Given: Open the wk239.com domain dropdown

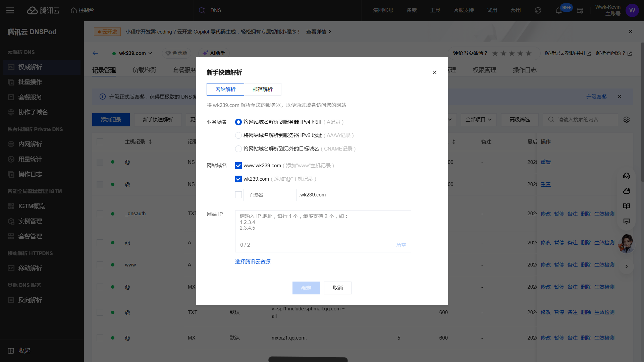Looking at the screenshot, I should 132,53.
